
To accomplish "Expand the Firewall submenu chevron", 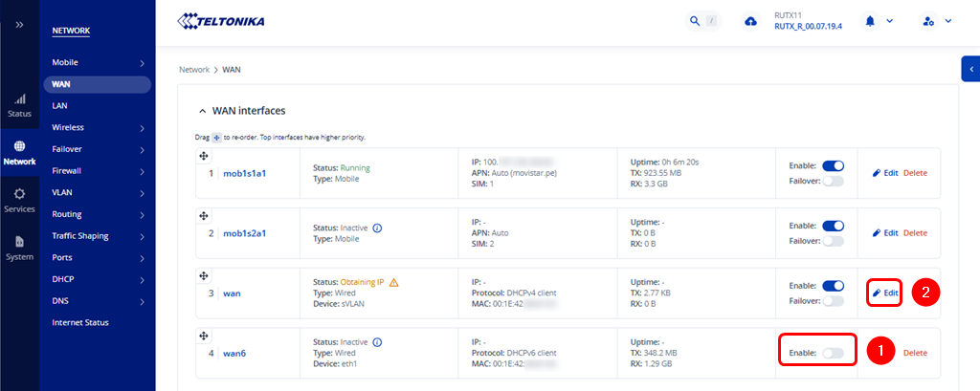I will click(142, 171).
